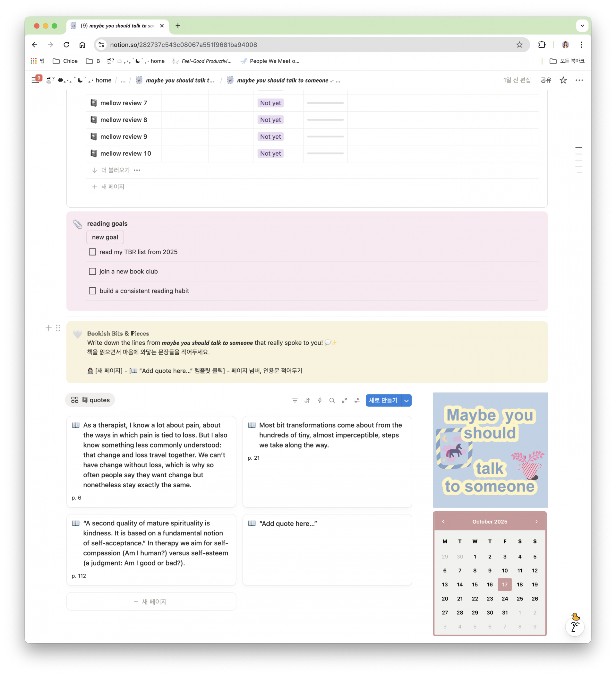Click the sort arrows icon in quotes toolbar
The height and width of the screenshot is (676, 616).
pyautogui.click(x=307, y=400)
